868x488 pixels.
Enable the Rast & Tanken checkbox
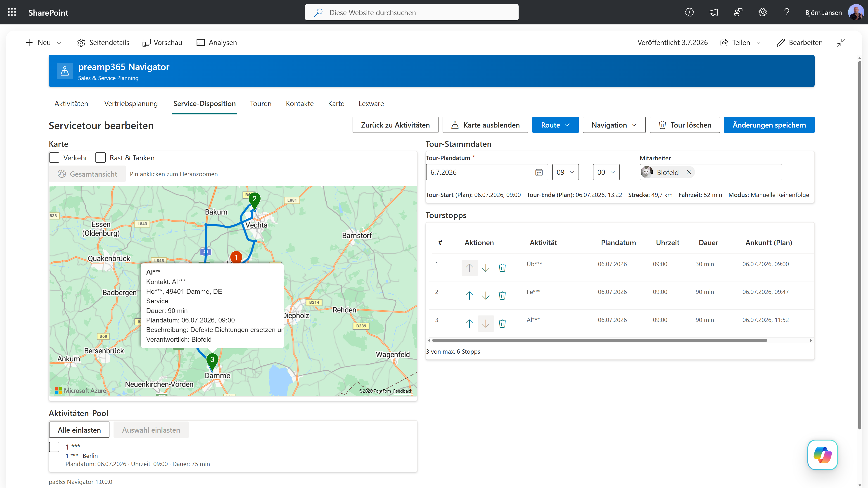[x=100, y=158]
